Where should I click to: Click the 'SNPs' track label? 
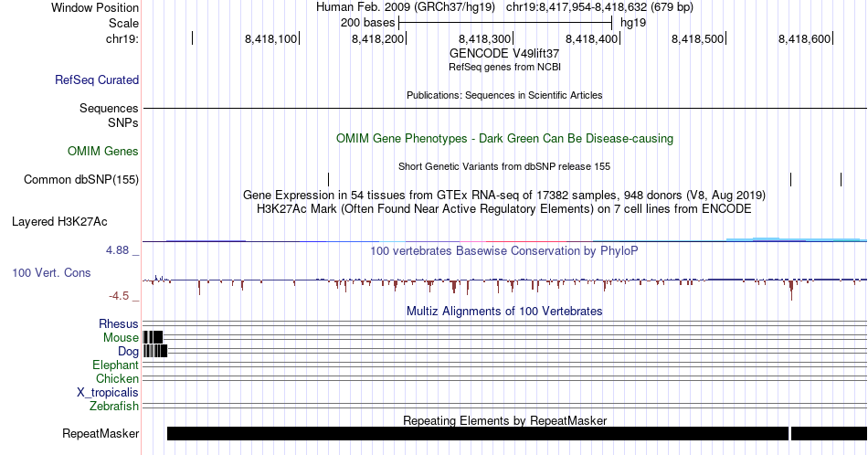[x=123, y=122]
